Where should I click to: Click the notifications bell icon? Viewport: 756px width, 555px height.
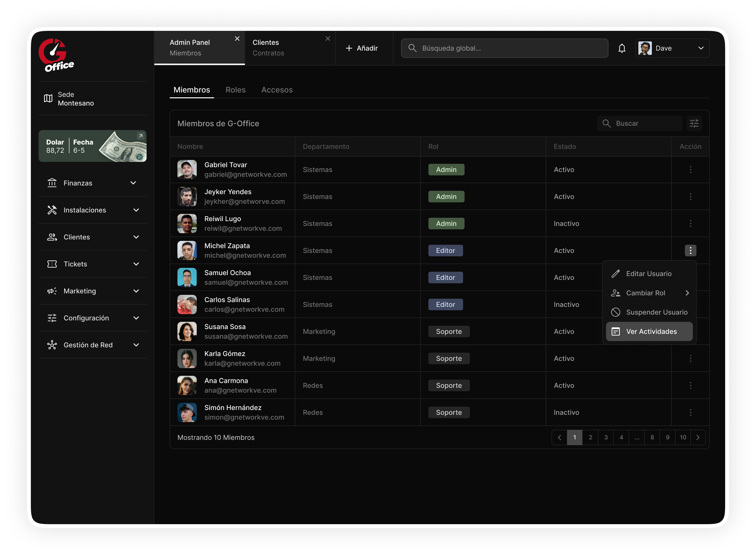click(x=621, y=48)
